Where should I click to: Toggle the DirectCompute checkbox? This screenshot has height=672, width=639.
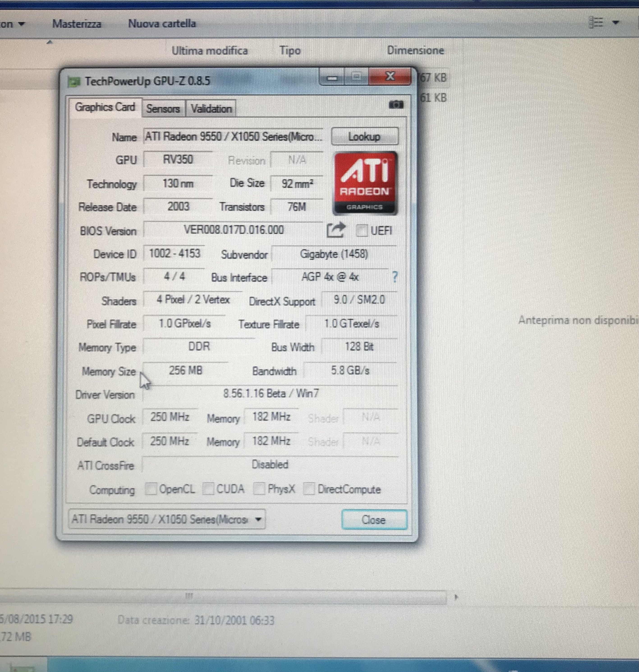[x=309, y=489]
